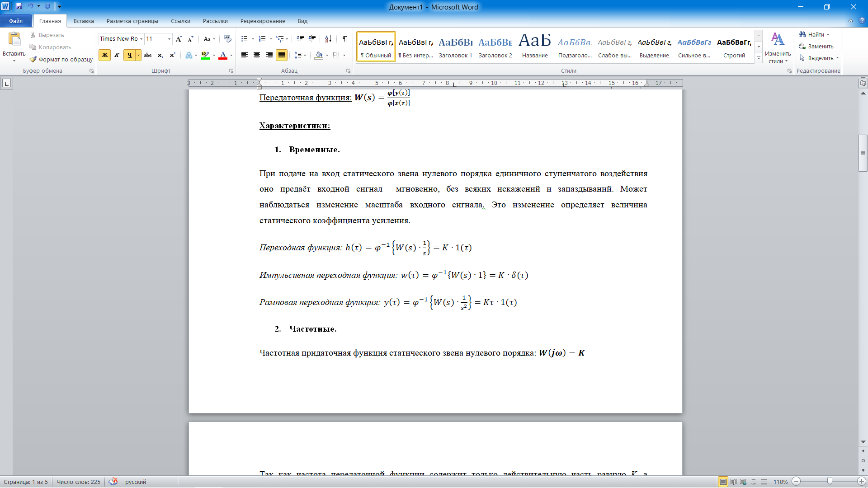Apply subscript formatting
Image resolution: width=868 pixels, height=488 pixels.
click(160, 55)
